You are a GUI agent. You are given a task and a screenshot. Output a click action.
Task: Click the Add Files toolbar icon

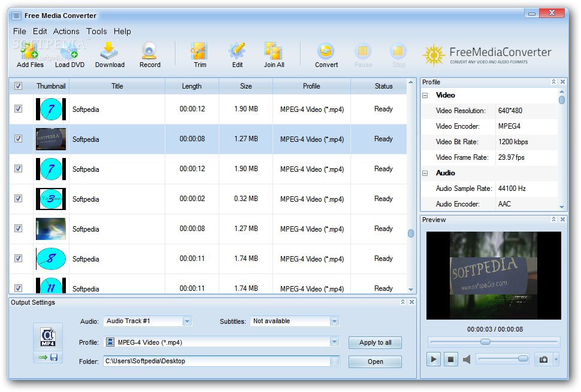[x=29, y=54]
